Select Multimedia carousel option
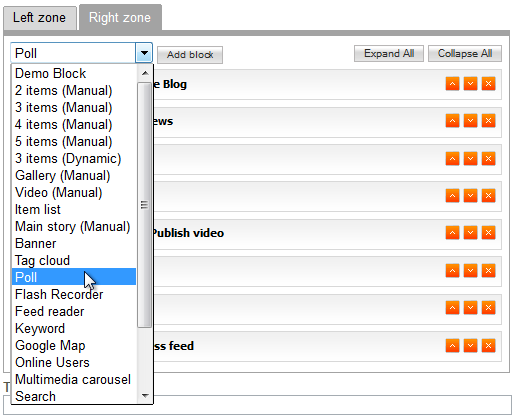The width and height of the screenshot is (515, 419). [x=74, y=379]
